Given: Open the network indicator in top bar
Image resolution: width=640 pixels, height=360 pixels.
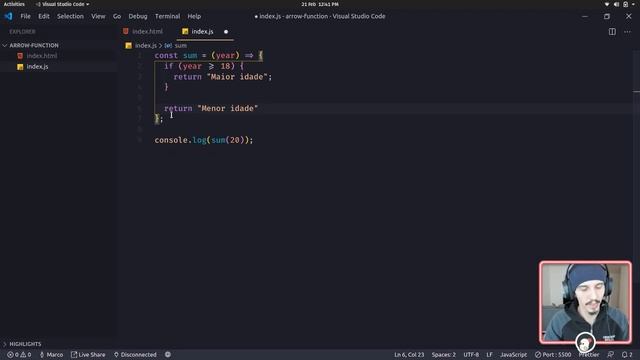Looking at the screenshot, I should pos(607,4).
